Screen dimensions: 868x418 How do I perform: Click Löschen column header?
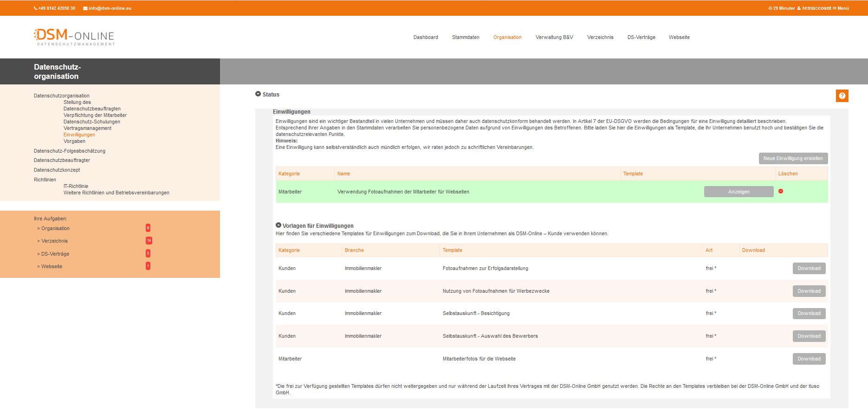788,174
